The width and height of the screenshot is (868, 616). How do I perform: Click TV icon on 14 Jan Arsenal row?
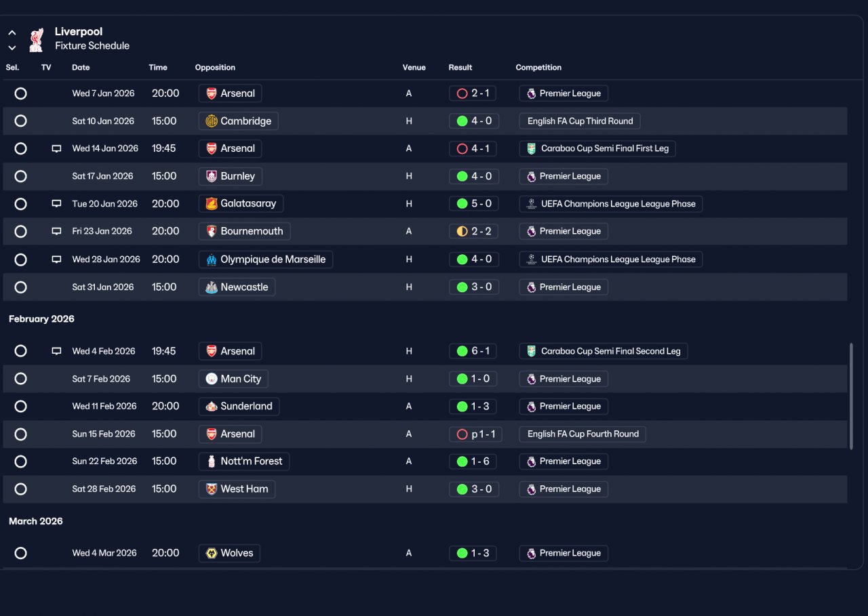coord(57,149)
